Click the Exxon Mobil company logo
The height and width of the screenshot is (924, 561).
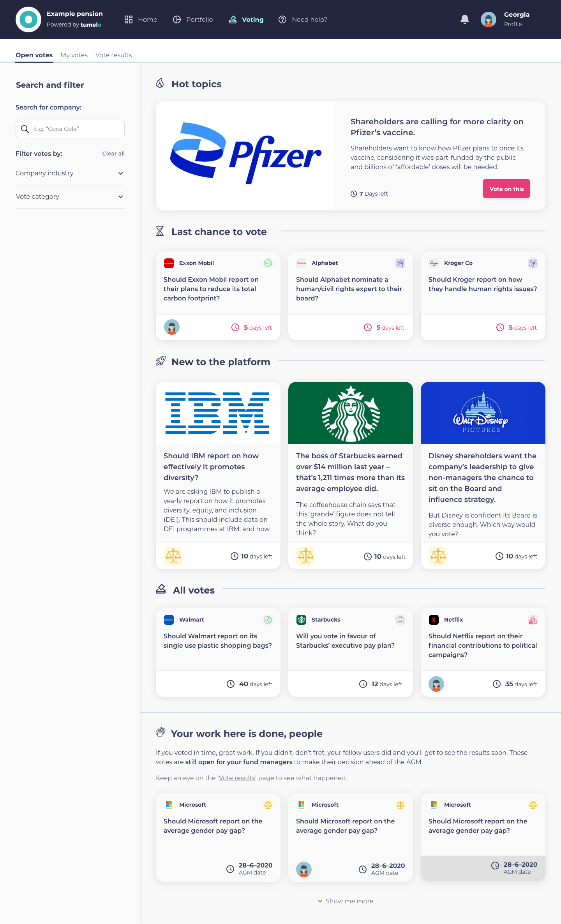tap(169, 263)
